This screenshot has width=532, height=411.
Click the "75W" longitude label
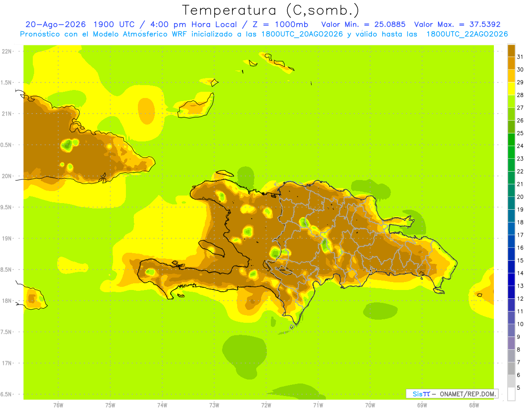(110, 405)
